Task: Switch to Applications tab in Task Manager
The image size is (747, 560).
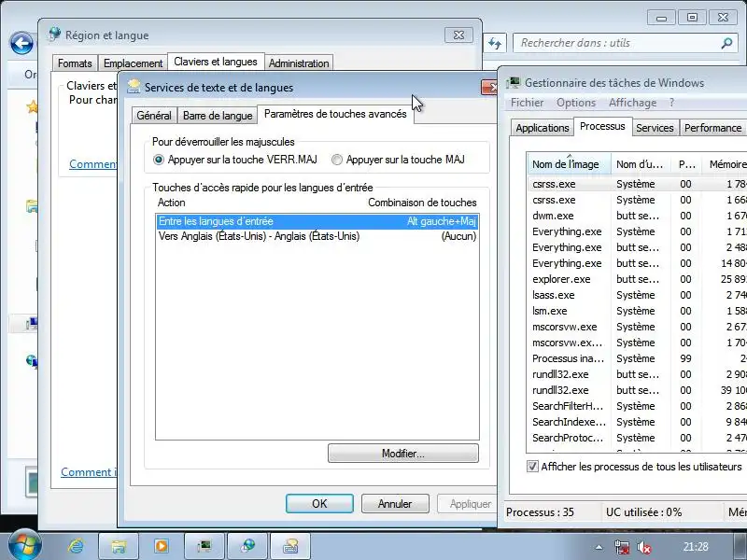Action: (x=543, y=128)
